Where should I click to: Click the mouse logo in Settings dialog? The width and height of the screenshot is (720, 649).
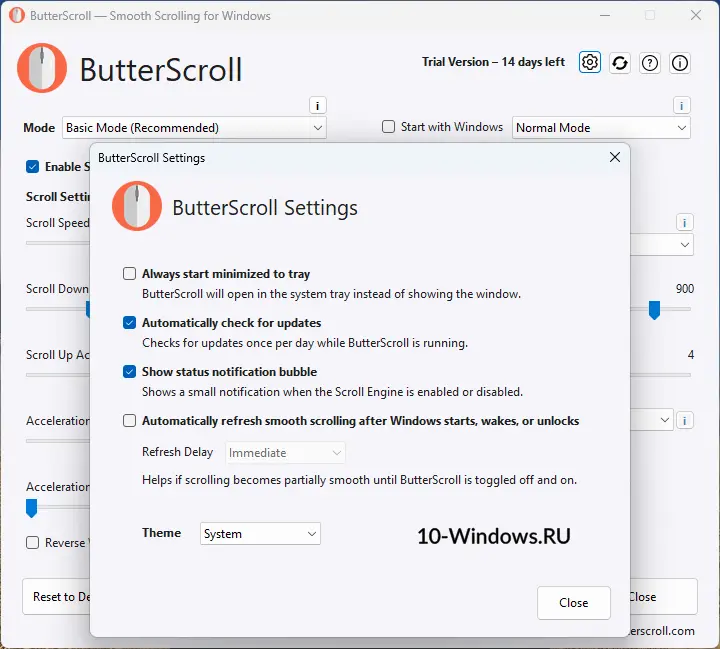[x=137, y=206]
